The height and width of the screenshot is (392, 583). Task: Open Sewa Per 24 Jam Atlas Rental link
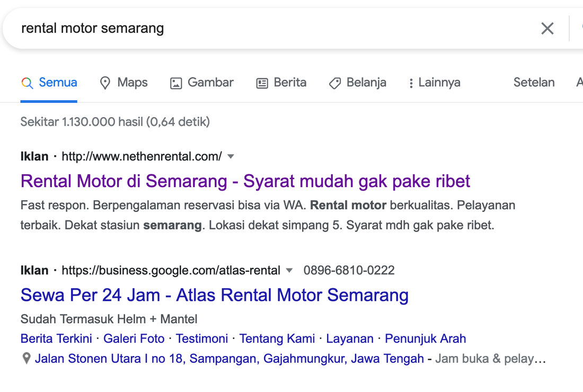pos(214,295)
